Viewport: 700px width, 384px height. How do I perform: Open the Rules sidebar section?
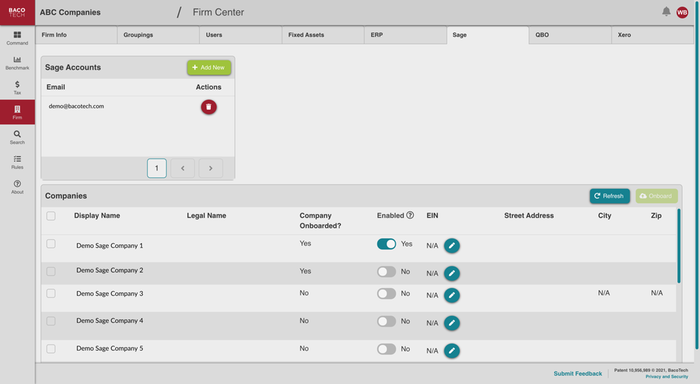[17, 162]
